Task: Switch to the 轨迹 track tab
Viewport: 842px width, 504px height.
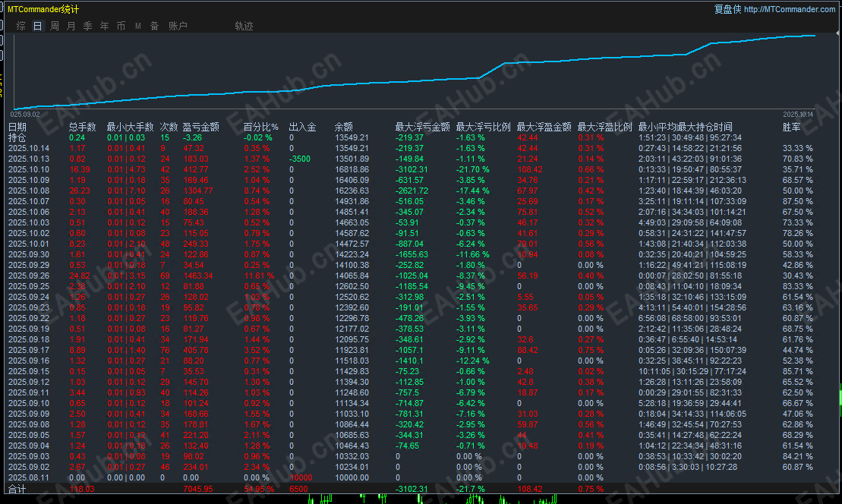Action: tap(244, 26)
